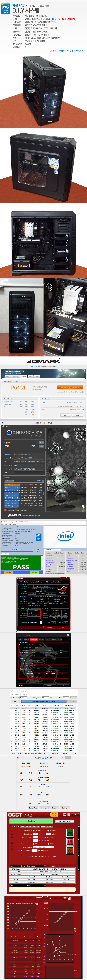Open Settings menu in LinX
The image size is (87, 980).
(x=18, y=694)
